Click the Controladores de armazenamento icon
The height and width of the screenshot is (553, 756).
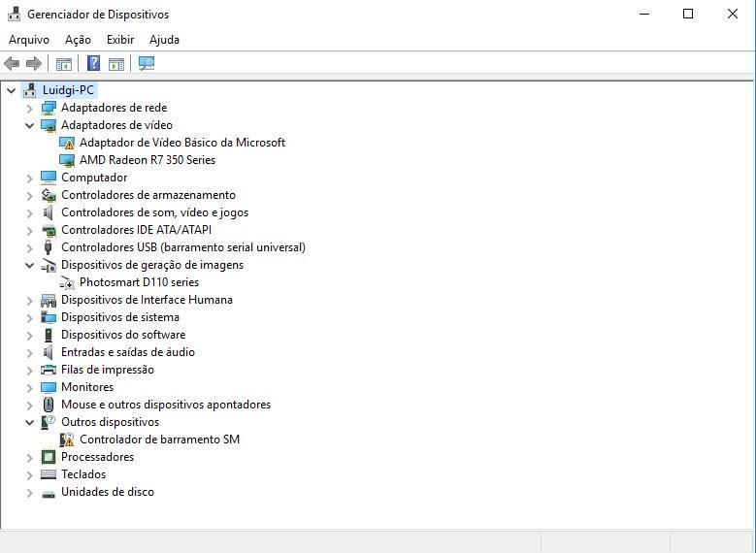point(49,195)
